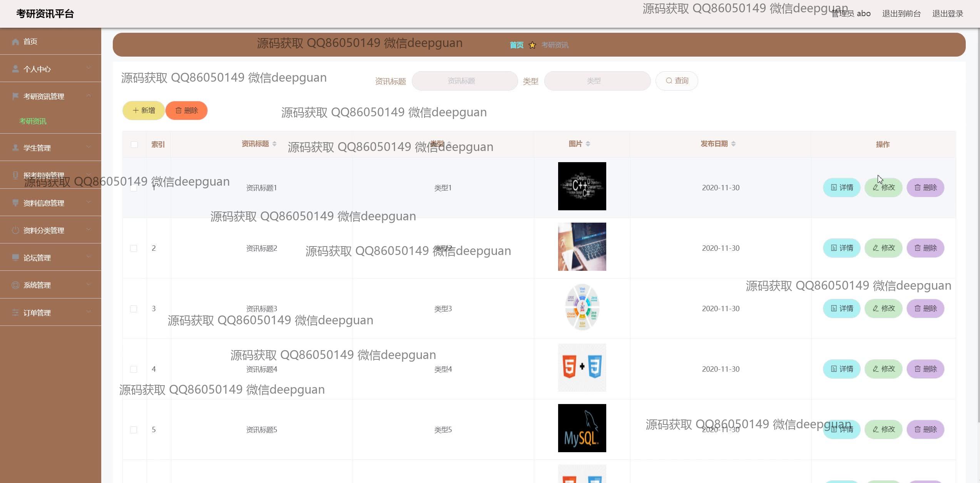Click the user icon beside 个人中心
The image size is (980, 483).
[15, 69]
